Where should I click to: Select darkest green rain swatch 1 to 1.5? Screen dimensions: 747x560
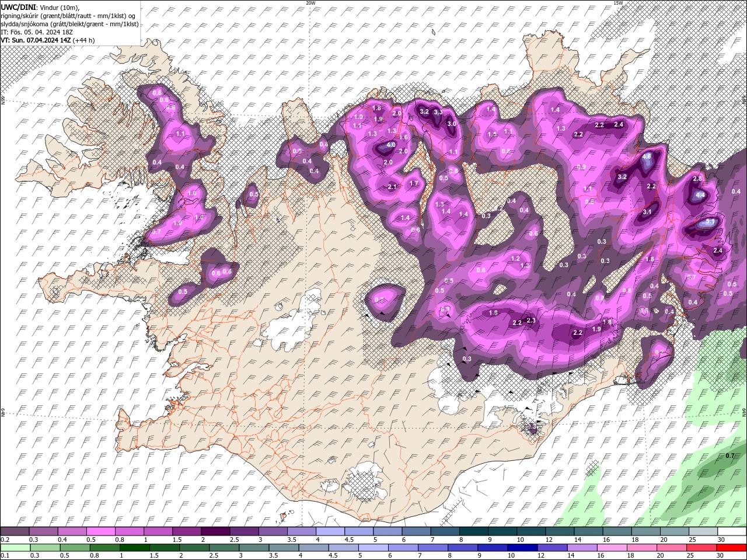pyautogui.click(x=134, y=548)
